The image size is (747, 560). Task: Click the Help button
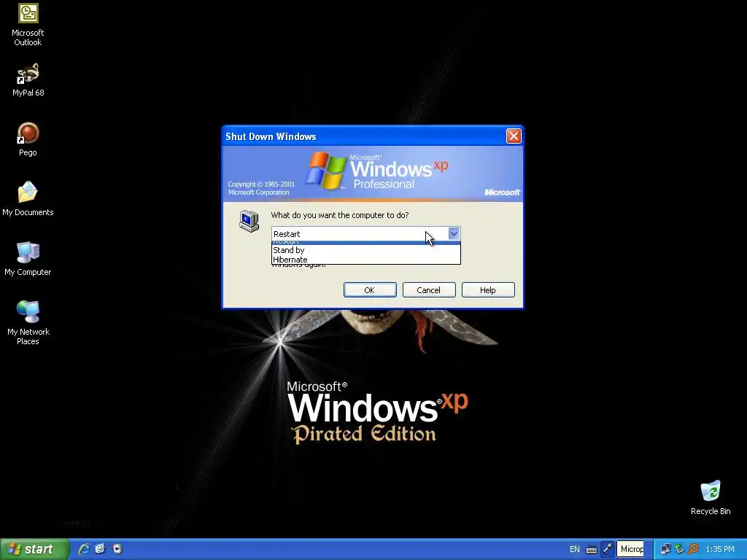pyautogui.click(x=488, y=290)
